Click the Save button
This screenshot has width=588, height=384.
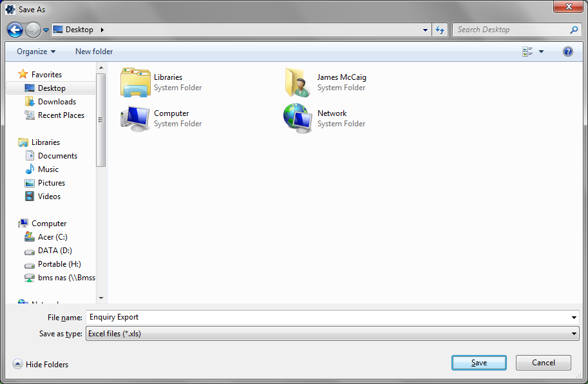pos(479,363)
